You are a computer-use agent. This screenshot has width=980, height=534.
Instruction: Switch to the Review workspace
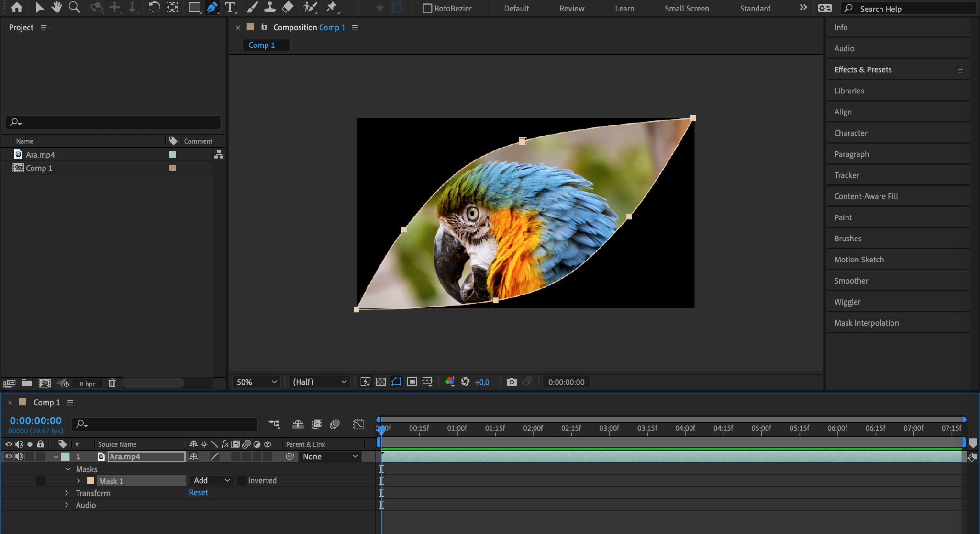click(572, 9)
